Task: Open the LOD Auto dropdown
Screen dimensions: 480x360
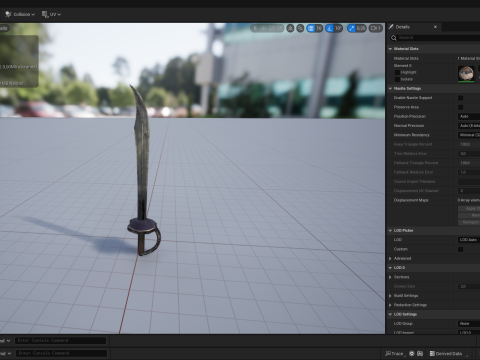Action: (x=469, y=240)
